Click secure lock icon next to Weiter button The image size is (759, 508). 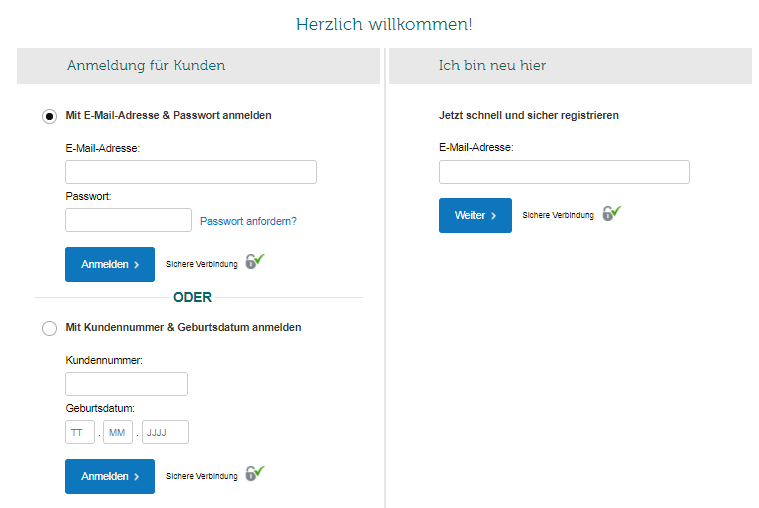(x=611, y=212)
